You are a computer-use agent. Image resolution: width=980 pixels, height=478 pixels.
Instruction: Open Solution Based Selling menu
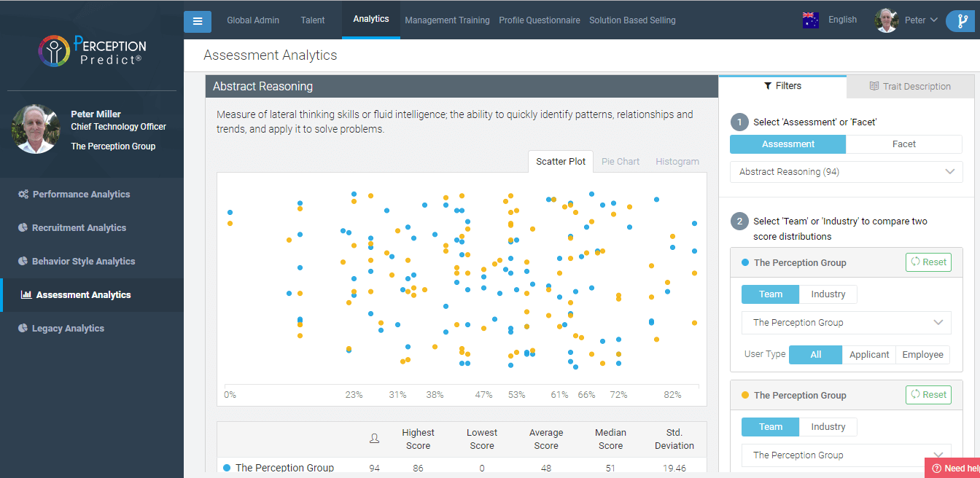tap(632, 20)
